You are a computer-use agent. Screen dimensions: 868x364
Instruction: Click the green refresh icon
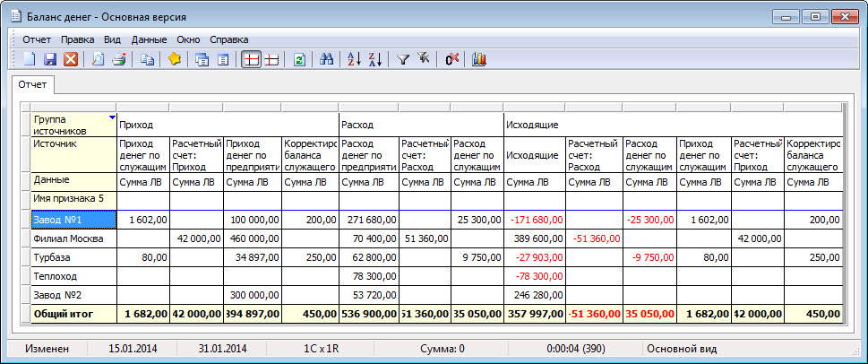[x=300, y=59]
